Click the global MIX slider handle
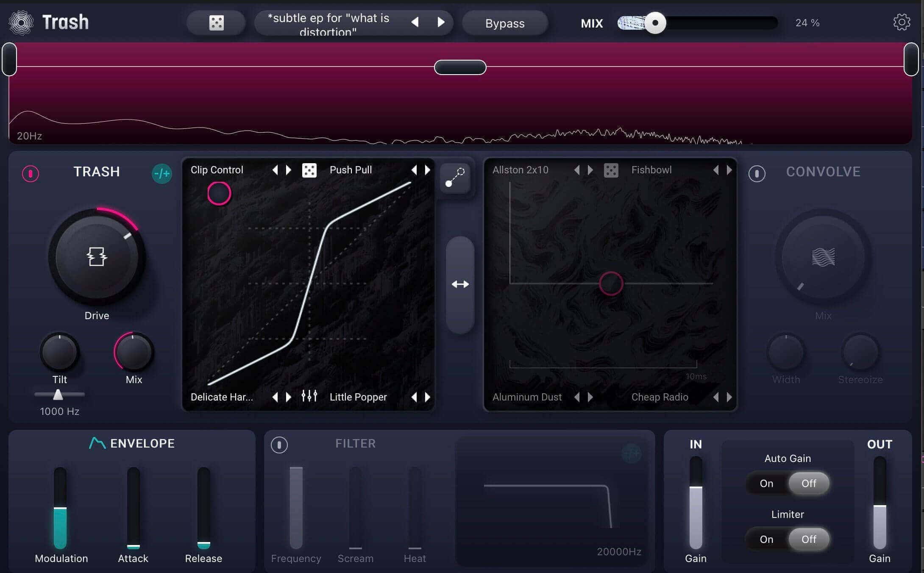The image size is (924, 573). click(x=655, y=22)
